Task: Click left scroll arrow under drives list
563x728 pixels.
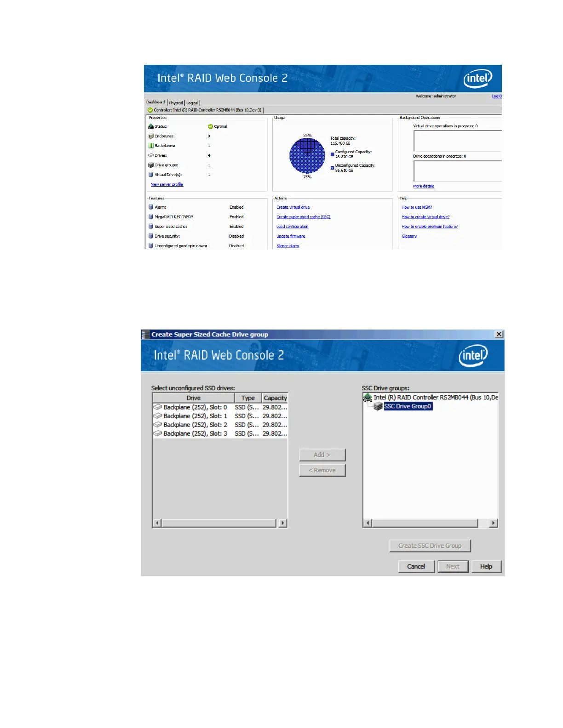Action: (157, 523)
